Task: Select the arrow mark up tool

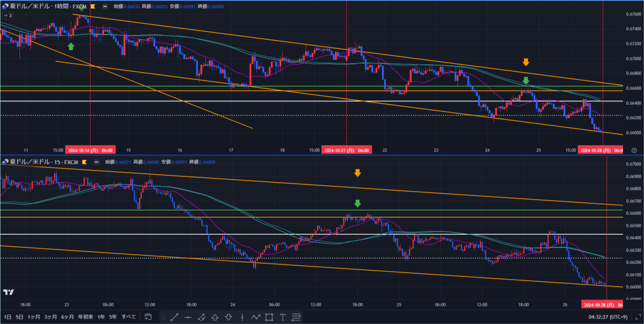Action: click(x=215, y=317)
